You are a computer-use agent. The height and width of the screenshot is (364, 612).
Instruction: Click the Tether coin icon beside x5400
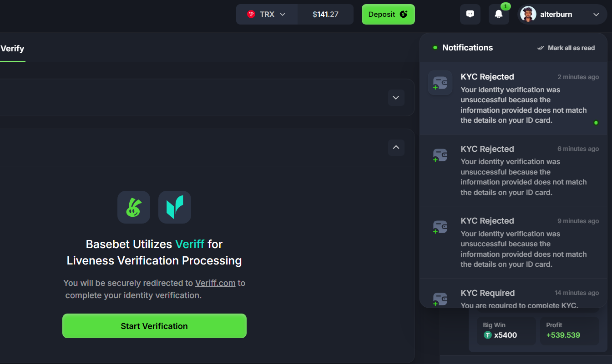[488, 335]
